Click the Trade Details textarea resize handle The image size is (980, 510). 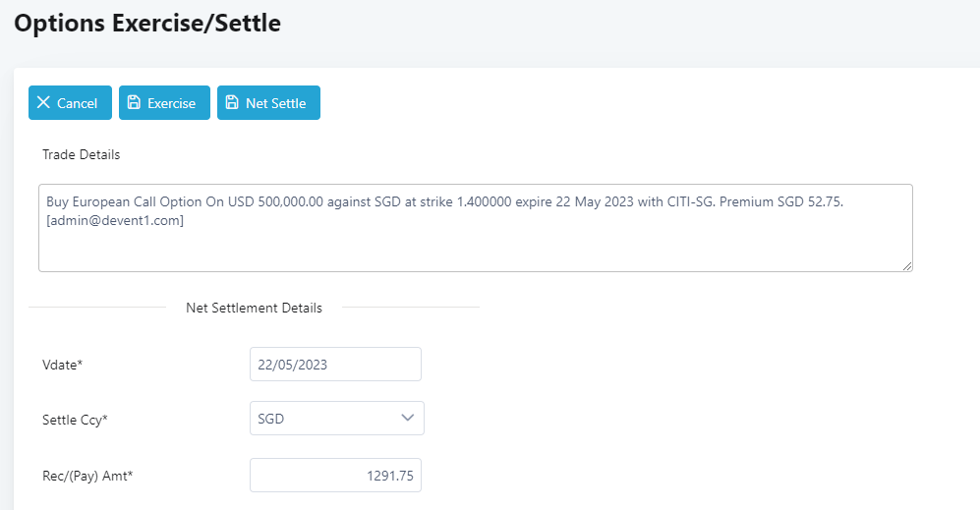point(907,265)
